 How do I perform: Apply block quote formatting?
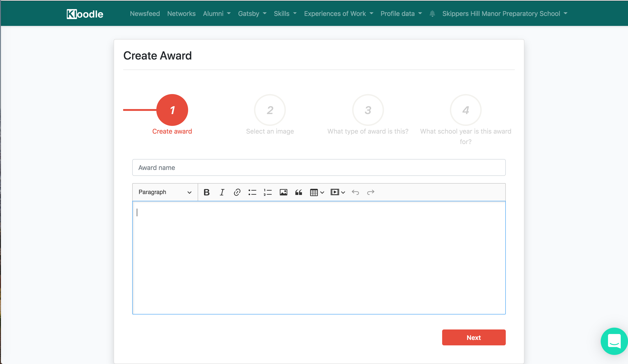click(299, 192)
